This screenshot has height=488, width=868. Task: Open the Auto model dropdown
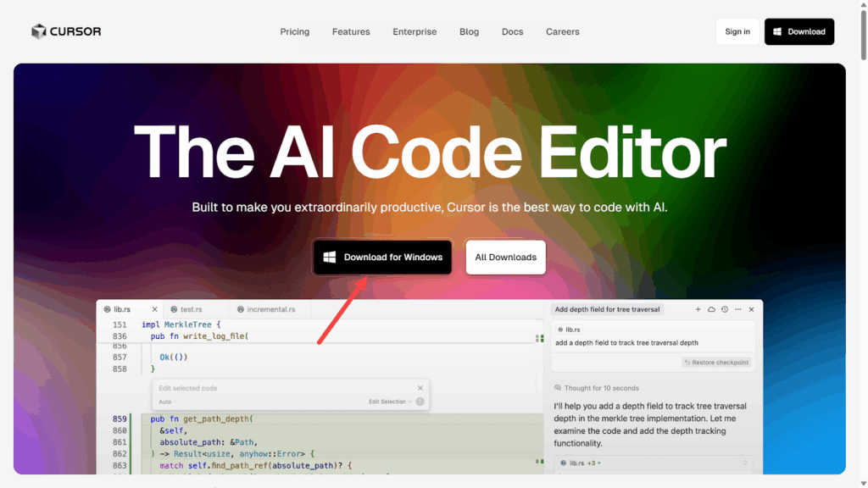[x=167, y=402]
